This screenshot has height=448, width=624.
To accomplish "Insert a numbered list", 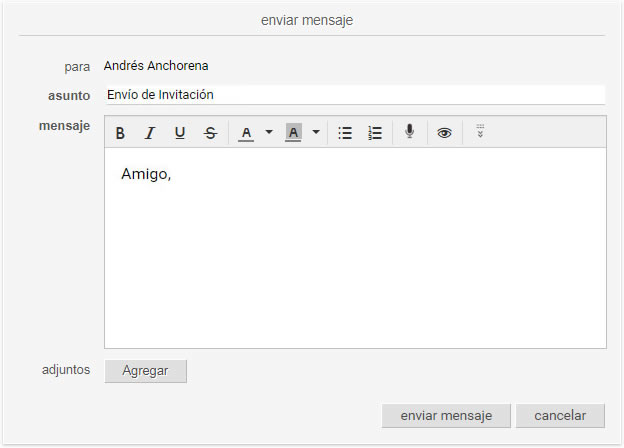I will pyautogui.click(x=375, y=132).
